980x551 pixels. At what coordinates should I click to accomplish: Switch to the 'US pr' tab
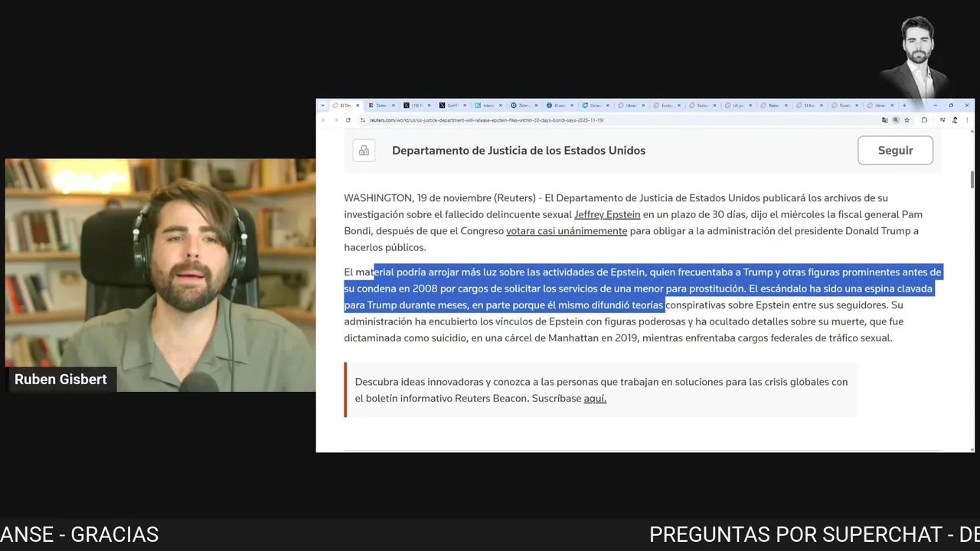[738, 106]
